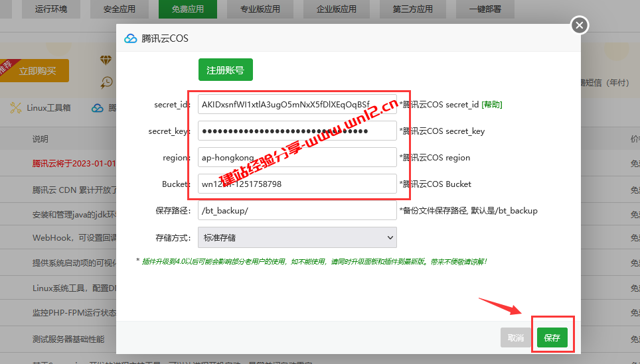Screen dimensions: 640x364
Task: Click the 保存 save button
Action: tap(552, 337)
